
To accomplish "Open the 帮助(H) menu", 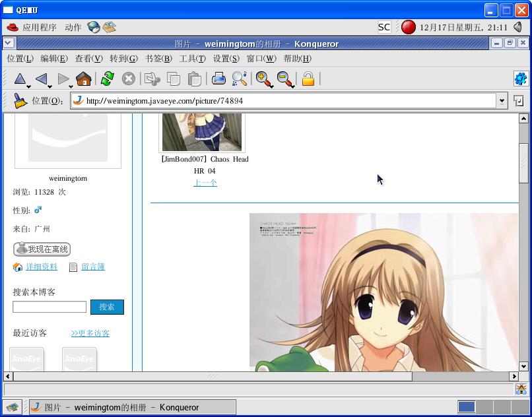I will pos(297,59).
